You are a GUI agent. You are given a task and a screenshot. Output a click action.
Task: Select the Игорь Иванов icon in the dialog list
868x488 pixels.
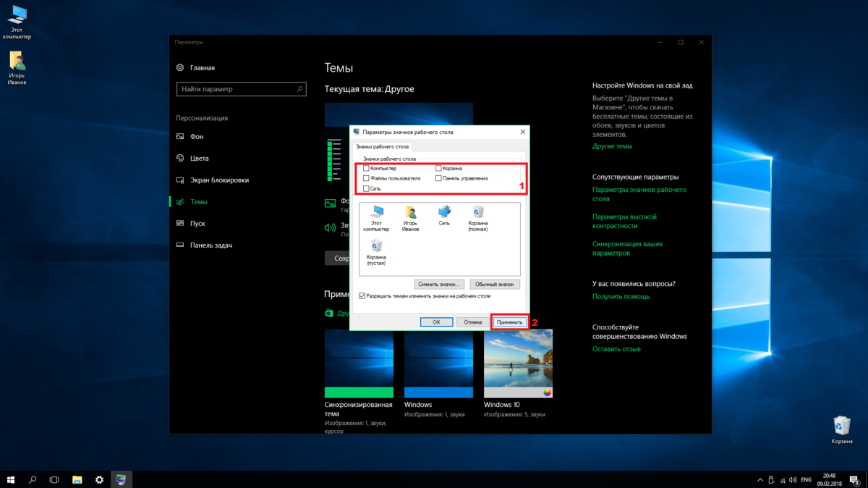tap(411, 217)
